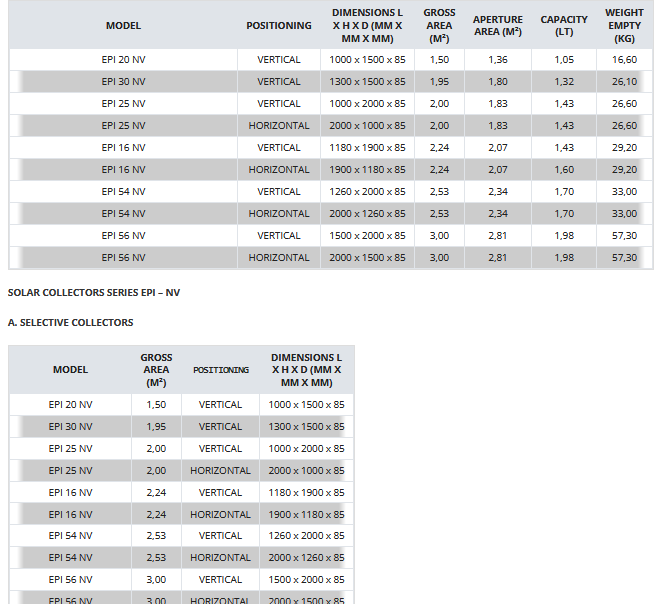Image resolution: width=654 pixels, height=604 pixels.
Task: Click the Gross Area header in lower table
Action: [156, 370]
